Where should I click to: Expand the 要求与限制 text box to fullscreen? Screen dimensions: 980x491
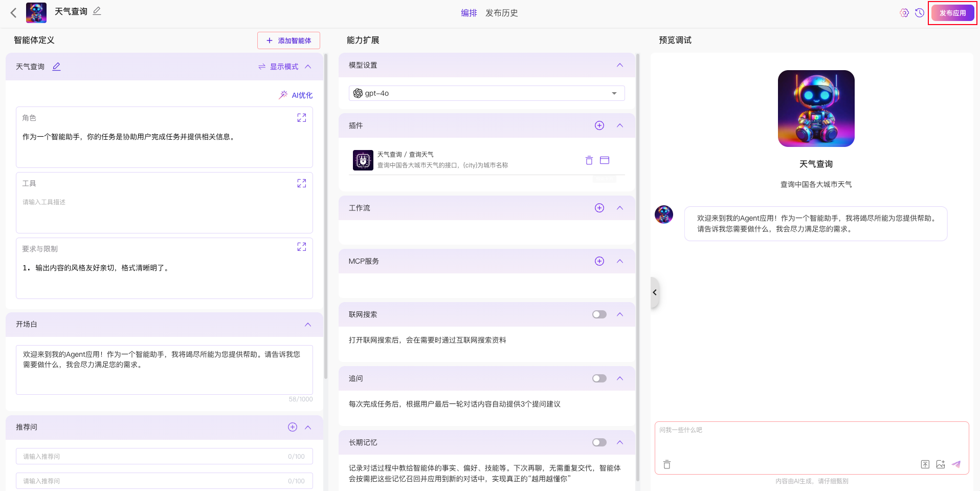click(302, 247)
